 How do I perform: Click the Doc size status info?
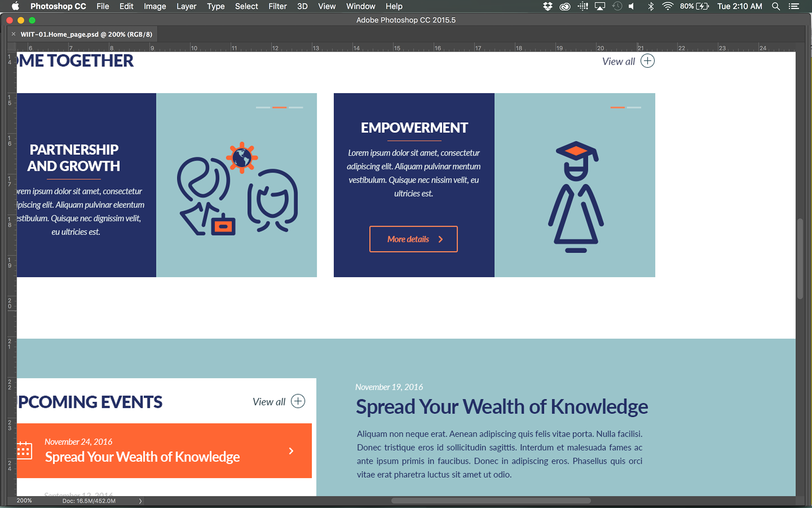click(89, 501)
